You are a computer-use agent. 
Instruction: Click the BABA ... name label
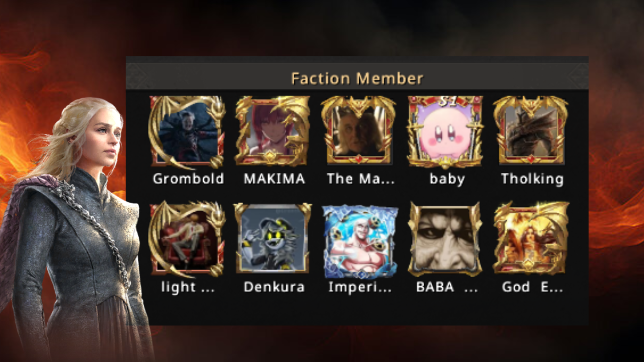coord(447,287)
